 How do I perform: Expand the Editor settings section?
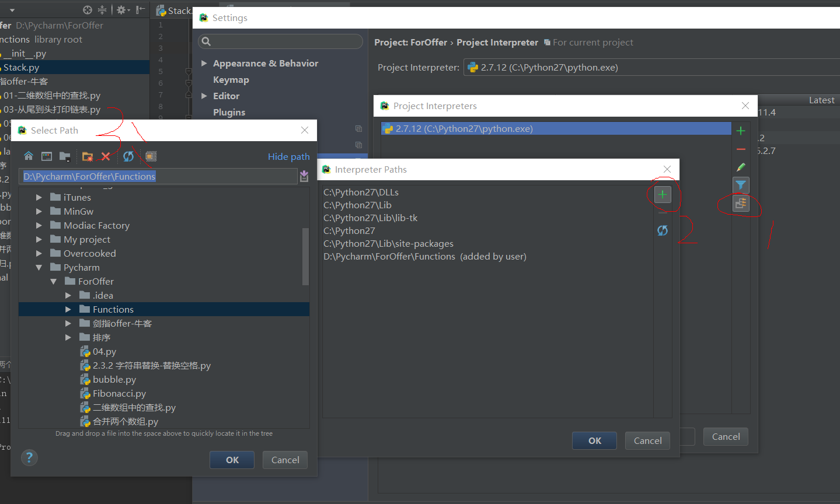pos(204,96)
